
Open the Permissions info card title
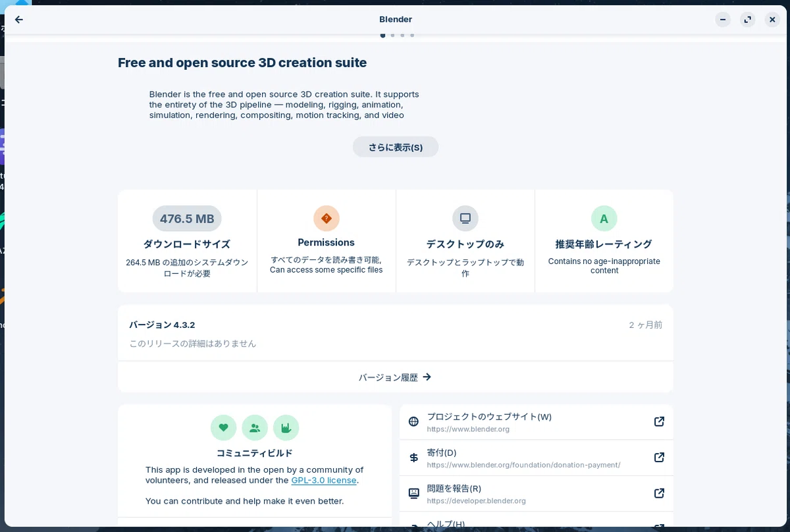click(327, 242)
